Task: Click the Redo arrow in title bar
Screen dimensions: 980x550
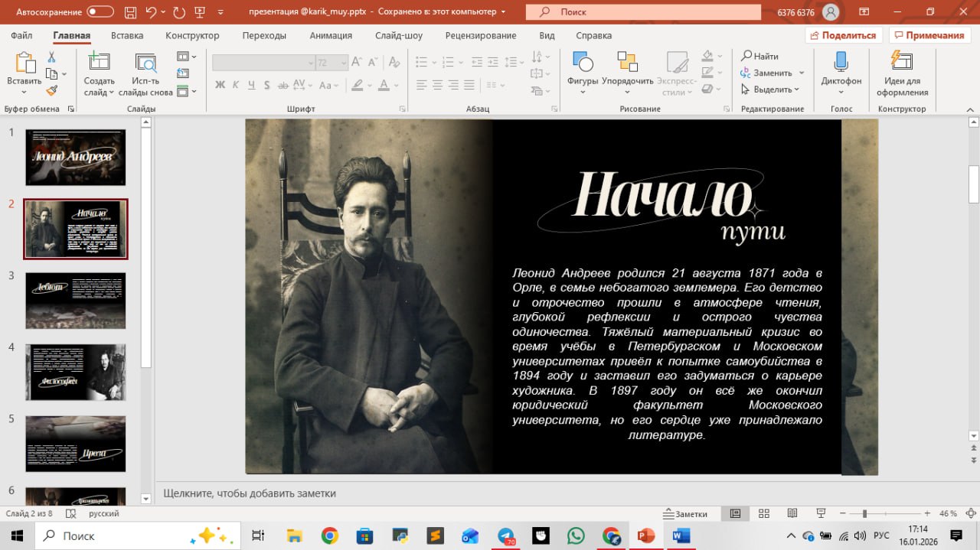Action: tap(179, 12)
